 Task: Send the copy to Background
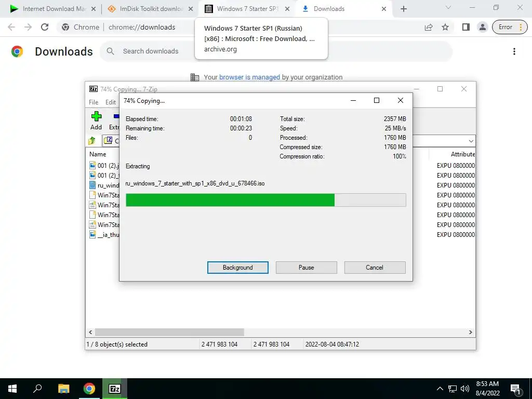(238, 268)
